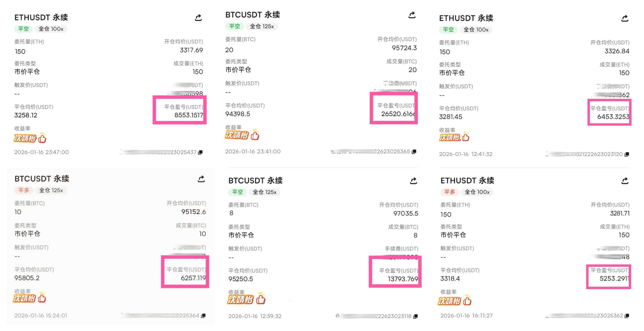Share the BTCUSDT 平多 order with 10 BTC
644x331 pixels.
pyautogui.click(x=201, y=179)
